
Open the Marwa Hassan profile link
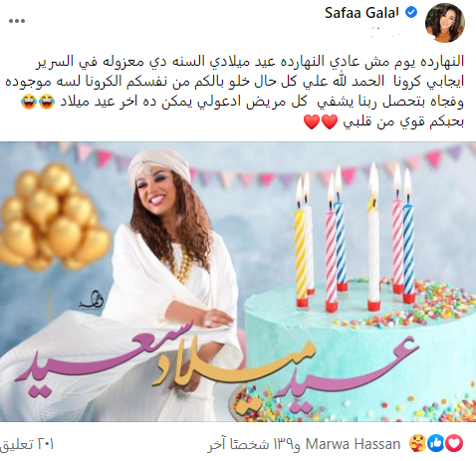[x=353, y=444]
